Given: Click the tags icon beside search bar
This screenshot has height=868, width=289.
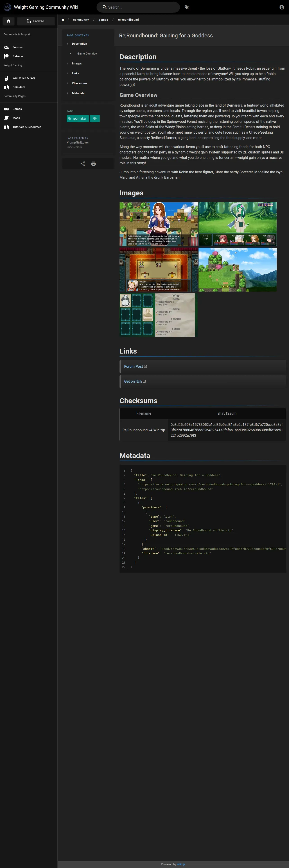Looking at the screenshot, I should [187, 7].
